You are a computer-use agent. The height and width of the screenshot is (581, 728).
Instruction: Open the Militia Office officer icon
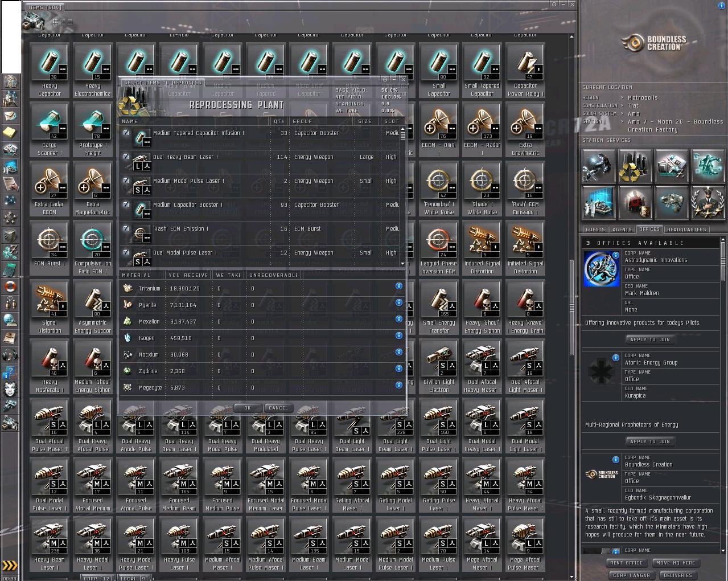(708, 202)
